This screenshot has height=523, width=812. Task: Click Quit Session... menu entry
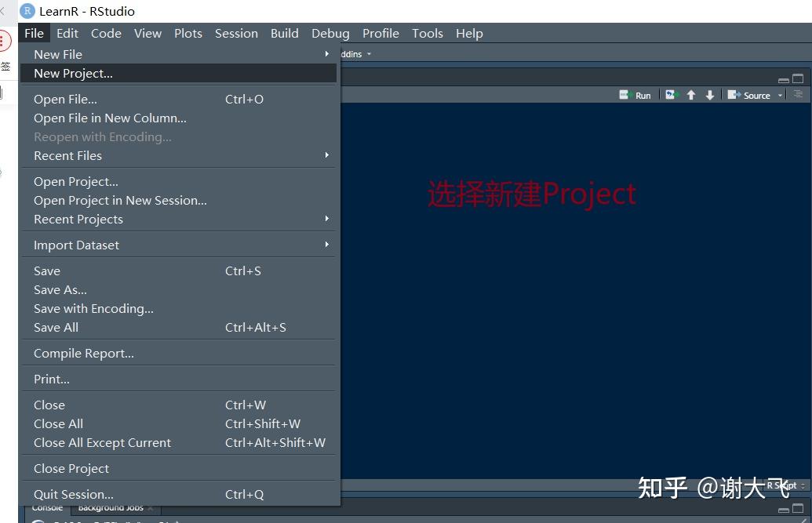point(178,495)
